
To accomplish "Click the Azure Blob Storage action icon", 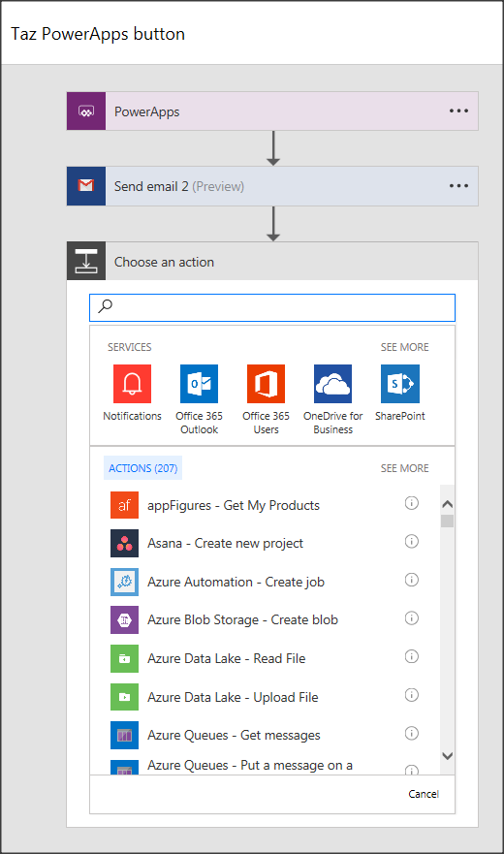I will [x=124, y=619].
